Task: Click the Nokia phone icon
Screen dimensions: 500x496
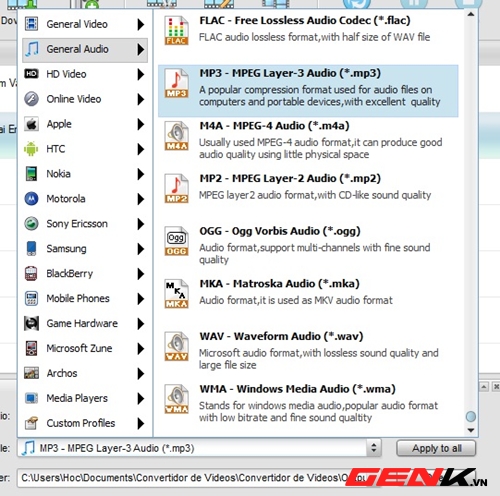Action: coord(31,174)
